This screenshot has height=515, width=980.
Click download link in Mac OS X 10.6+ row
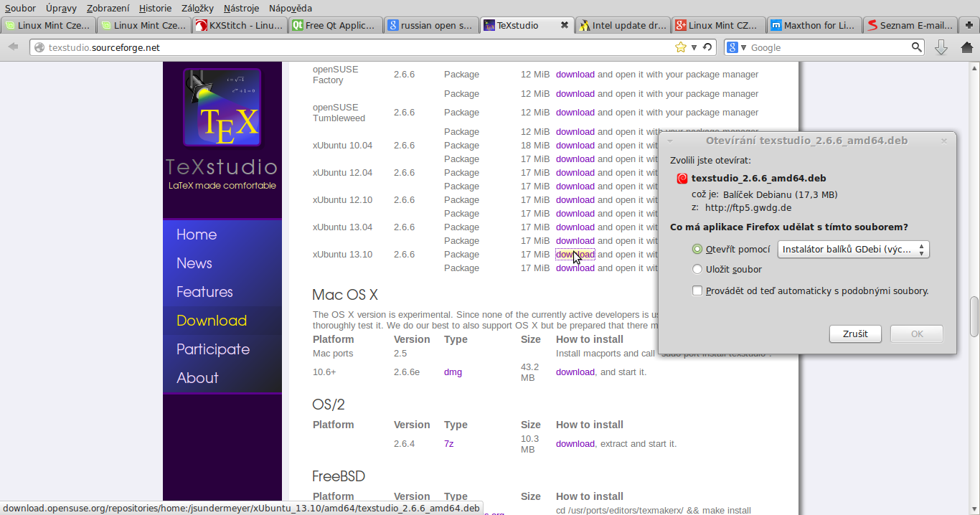pos(575,372)
